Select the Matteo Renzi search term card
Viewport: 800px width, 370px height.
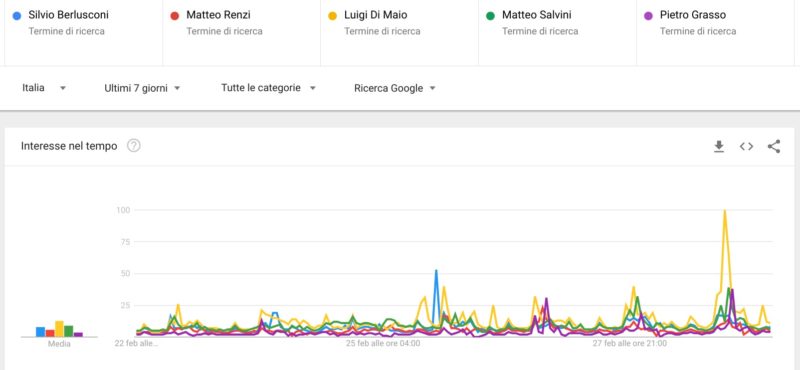(241, 33)
